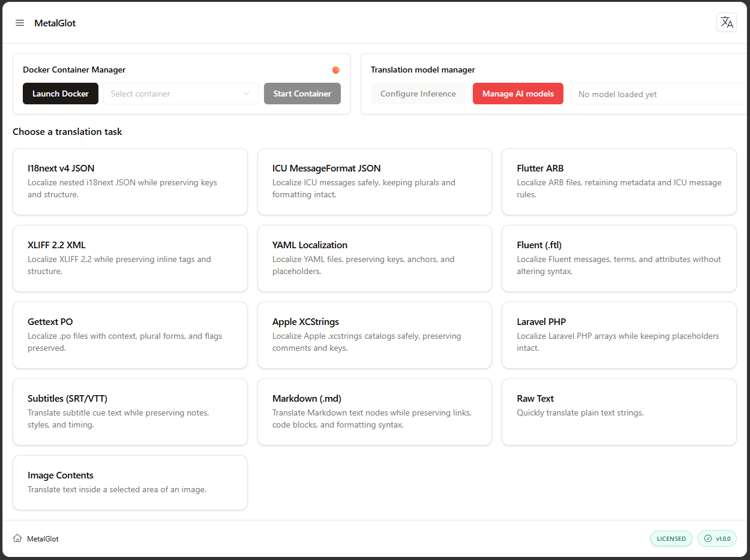Click the MetalGlot title in the header
The image size is (750, 560).
pyautogui.click(x=55, y=23)
